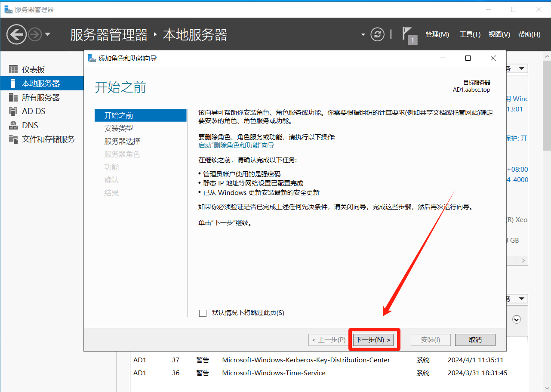Open the 视图(V) menu
The image size is (551, 392).
[499, 34]
